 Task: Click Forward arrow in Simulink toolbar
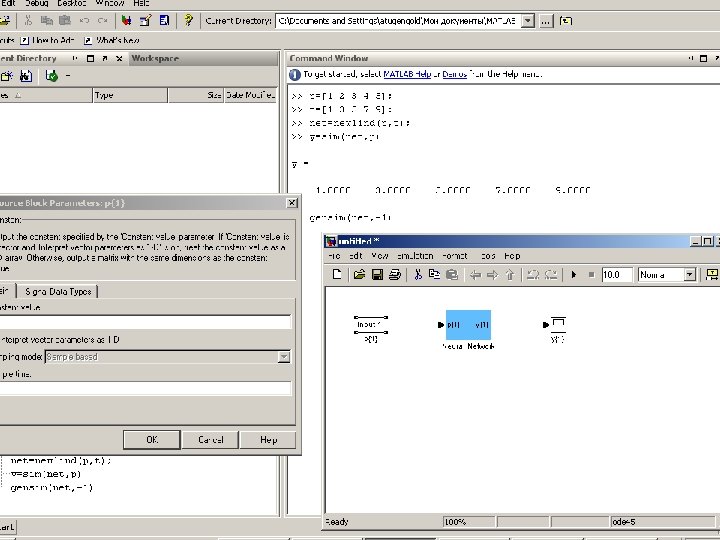(492, 275)
